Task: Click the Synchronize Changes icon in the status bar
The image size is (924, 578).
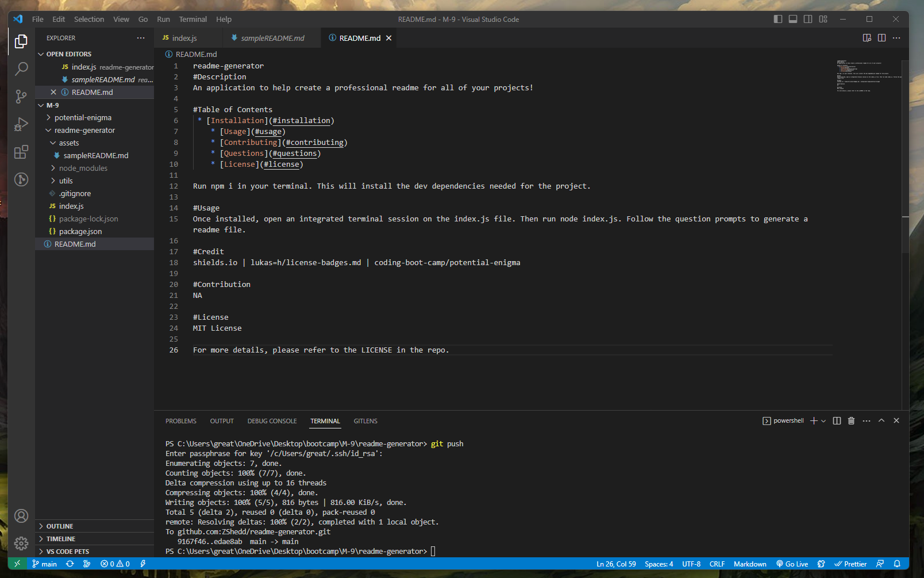Action: 70,564
